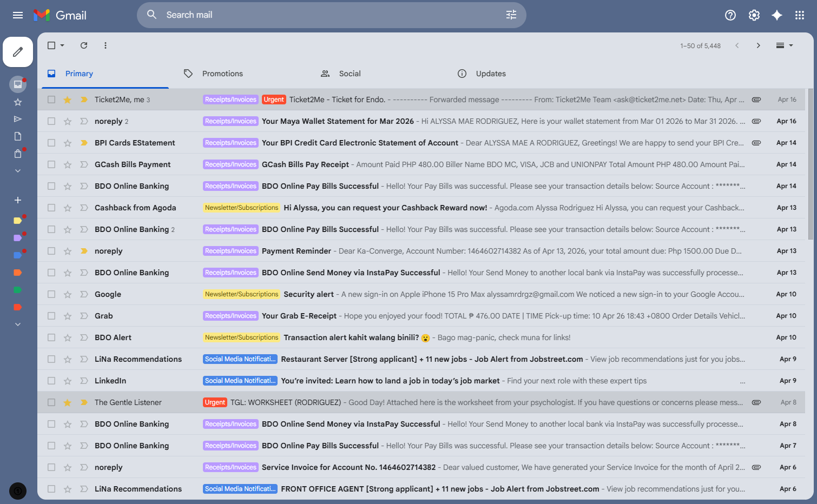Image resolution: width=817 pixels, height=504 pixels.
Task: Open the input tools dropdown in the toolbar
Action: pyautogui.click(x=785, y=45)
